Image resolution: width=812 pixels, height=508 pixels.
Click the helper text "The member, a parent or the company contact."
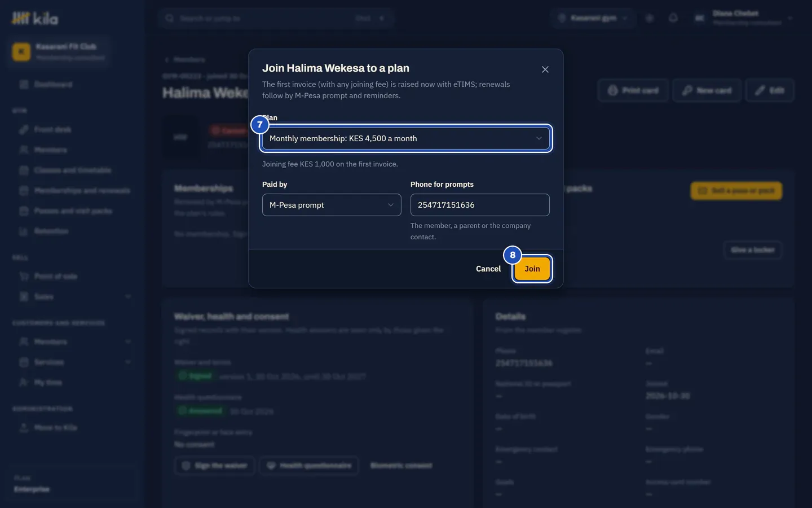point(470,231)
